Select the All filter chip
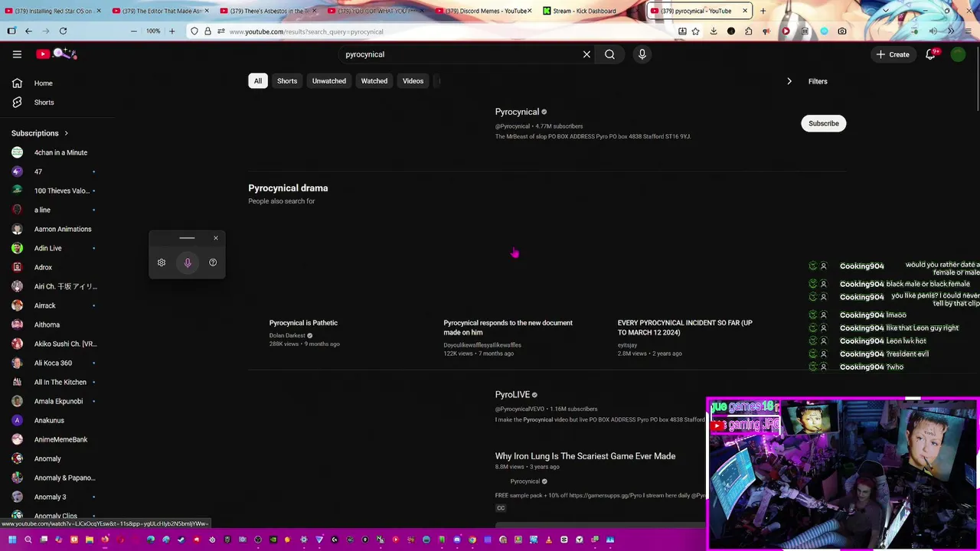The width and height of the screenshot is (980, 551). click(x=258, y=81)
